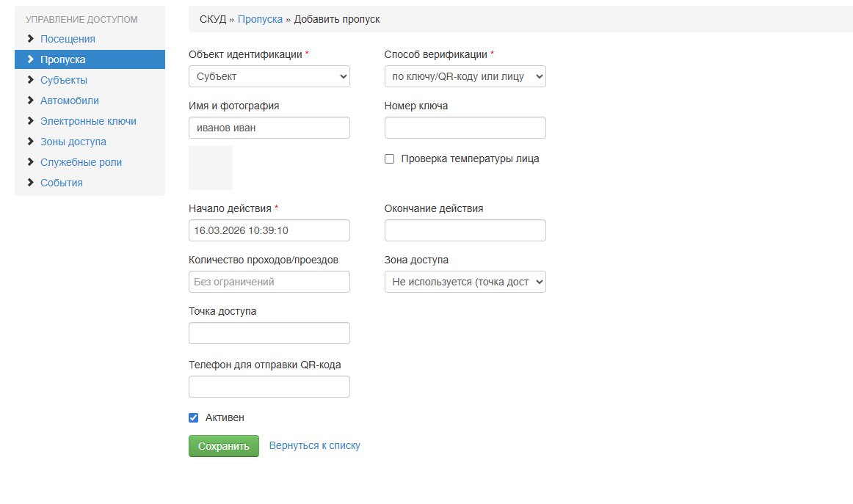This screenshot has height=504, width=853.
Task: Click the empty photo placeholder thumbnail
Action: tap(211, 168)
